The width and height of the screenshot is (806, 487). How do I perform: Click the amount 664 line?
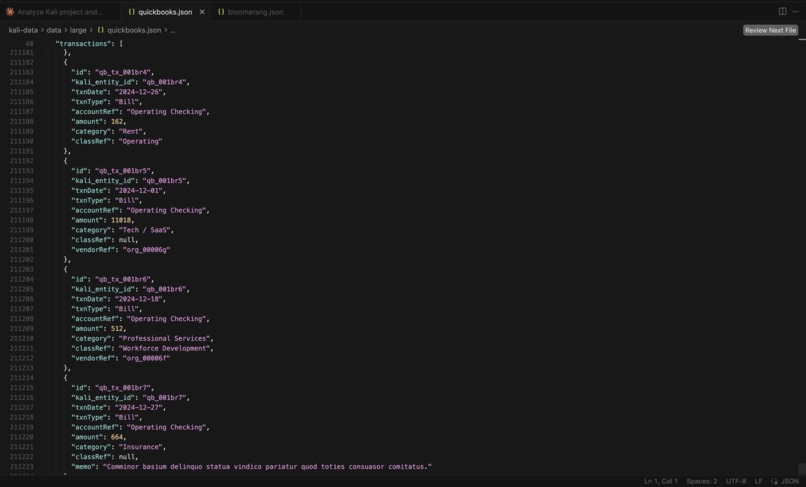point(98,437)
